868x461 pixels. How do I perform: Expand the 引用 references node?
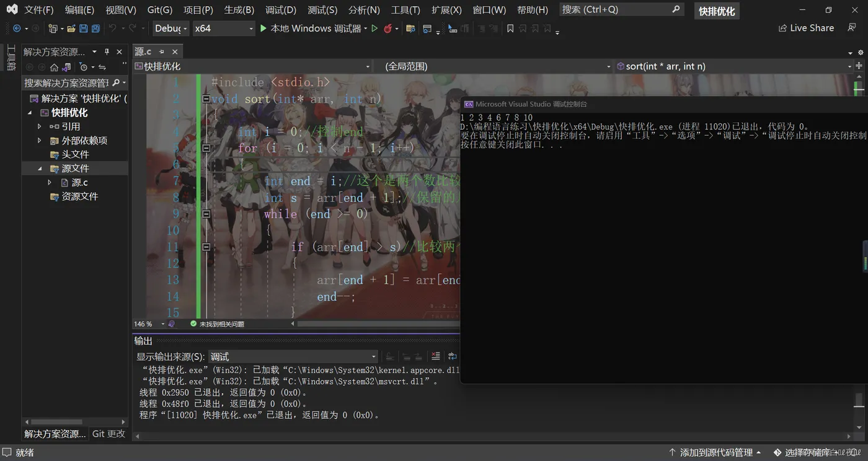coord(40,126)
